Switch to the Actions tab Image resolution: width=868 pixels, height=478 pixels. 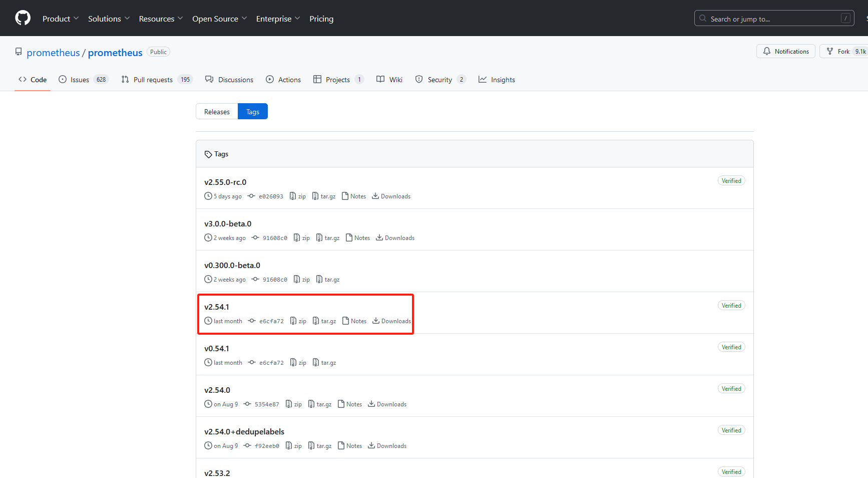coord(283,80)
